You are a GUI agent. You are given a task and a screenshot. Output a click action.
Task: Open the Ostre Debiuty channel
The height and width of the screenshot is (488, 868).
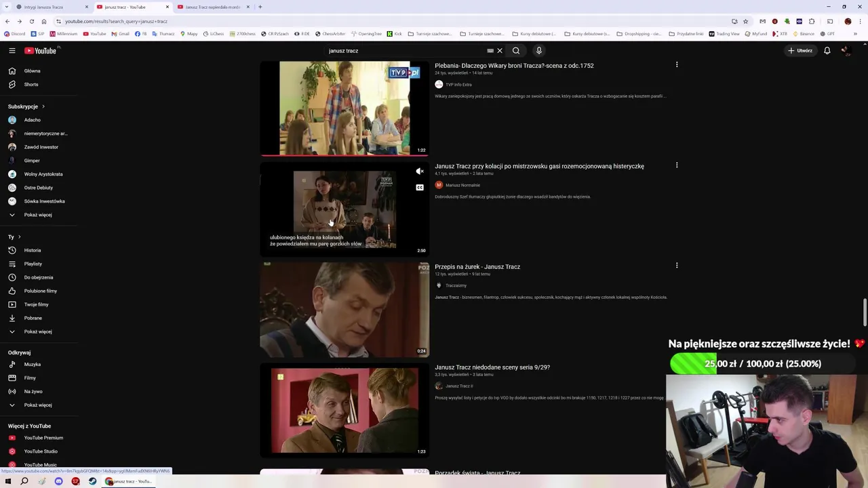pos(39,188)
